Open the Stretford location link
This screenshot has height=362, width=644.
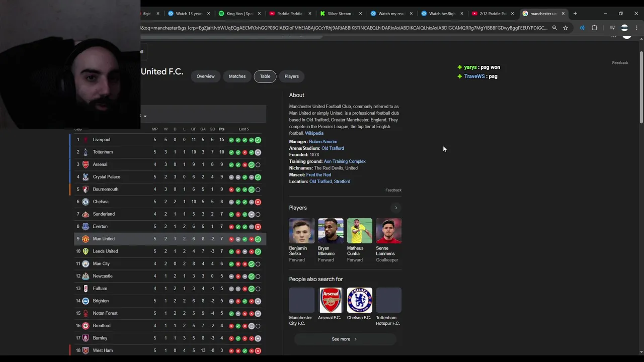[x=342, y=182]
